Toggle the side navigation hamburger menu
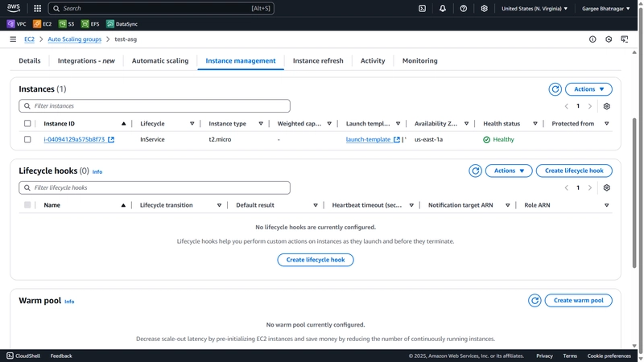The width and height of the screenshot is (644, 362). click(x=13, y=39)
